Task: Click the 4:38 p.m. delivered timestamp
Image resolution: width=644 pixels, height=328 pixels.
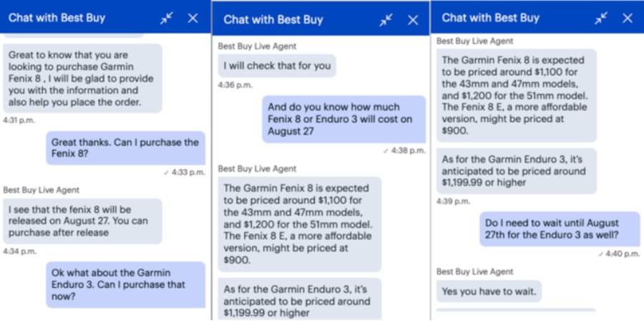Action: coord(406,151)
